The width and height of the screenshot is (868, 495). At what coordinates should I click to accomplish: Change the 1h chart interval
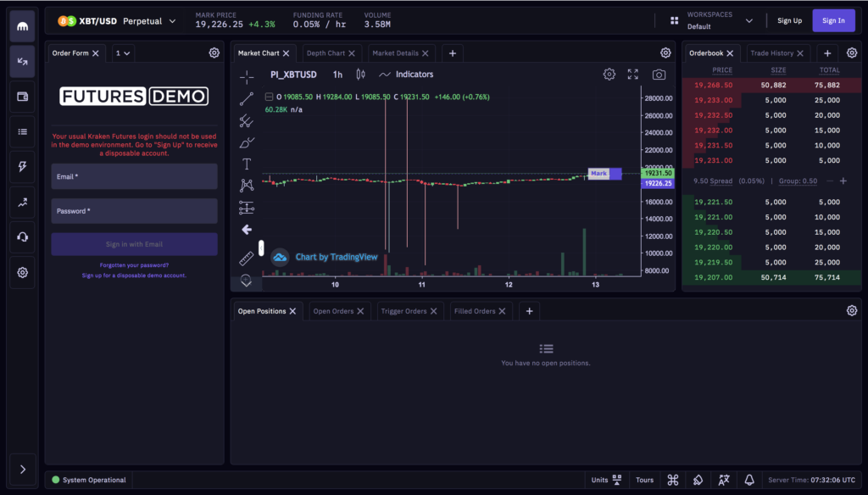[x=337, y=75]
